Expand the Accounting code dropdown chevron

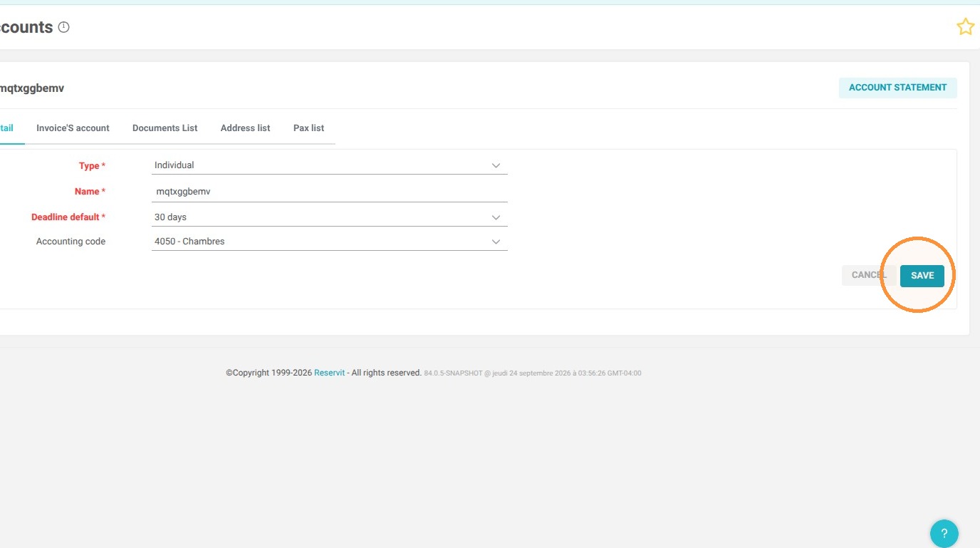point(496,242)
